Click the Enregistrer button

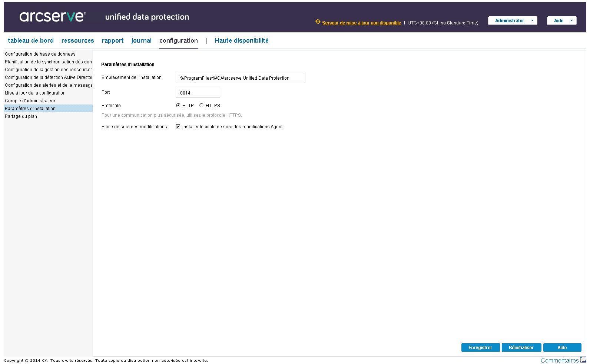click(x=480, y=347)
